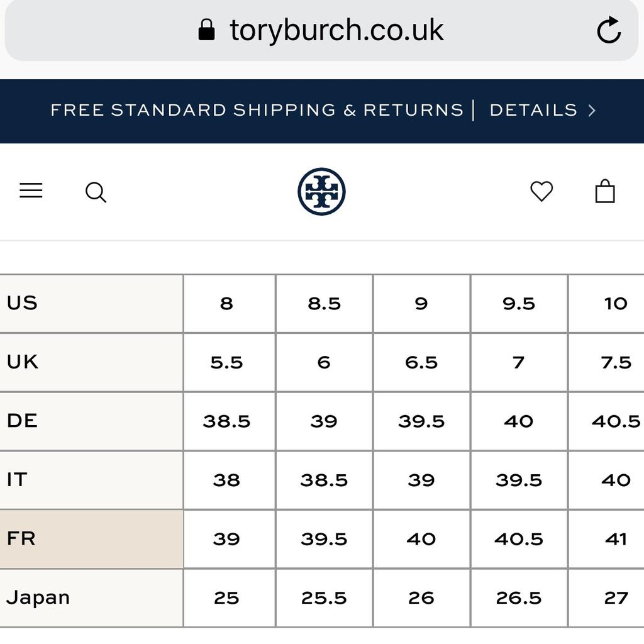Expand shipping details chevron arrow
This screenshot has height=644, width=644.
pyautogui.click(x=592, y=111)
